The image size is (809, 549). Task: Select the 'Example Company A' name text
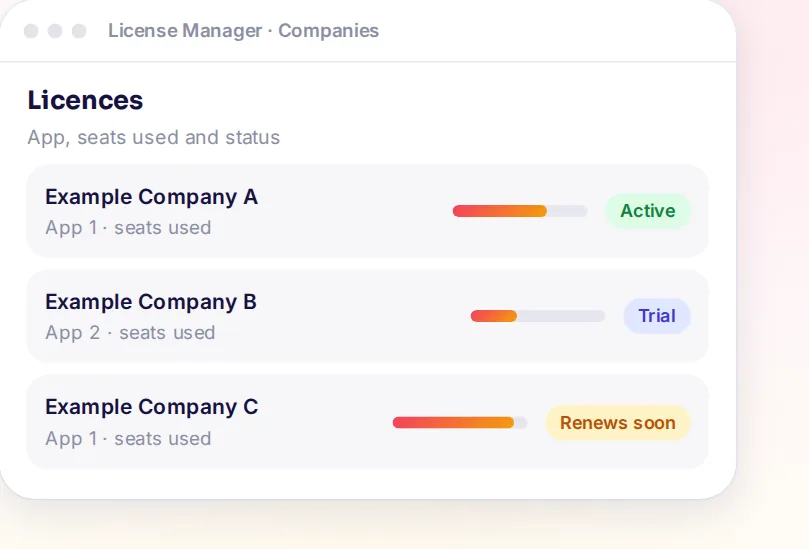151,197
